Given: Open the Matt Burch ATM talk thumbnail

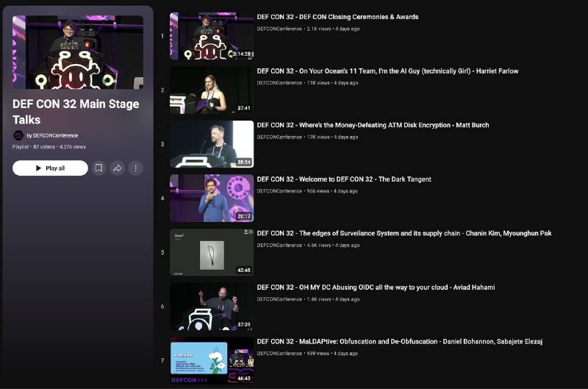Looking at the screenshot, I should click(212, 144).
